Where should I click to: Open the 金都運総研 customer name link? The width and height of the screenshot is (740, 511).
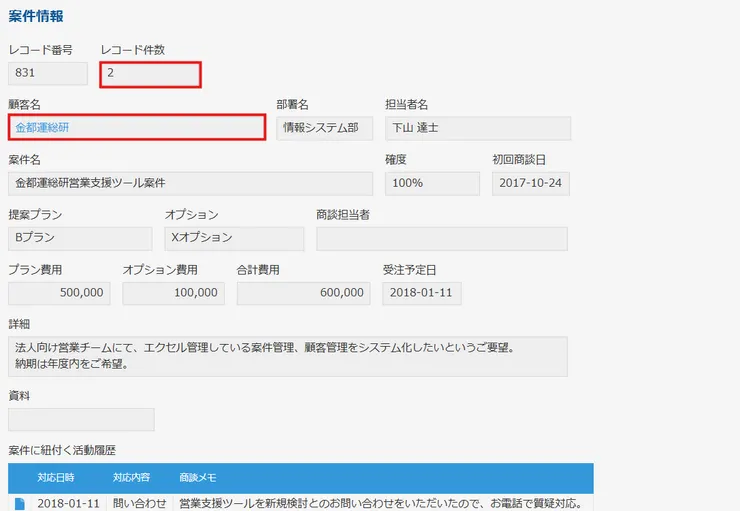43,128
